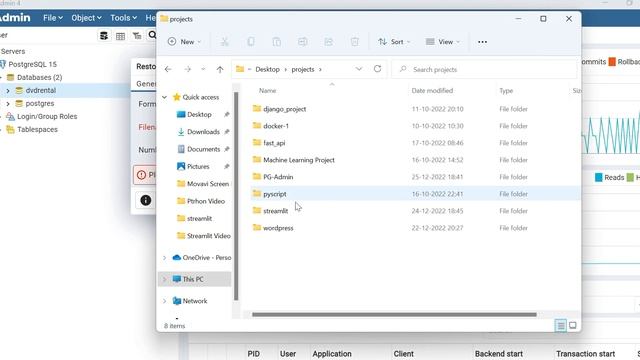This screenshot has height=360, width=640.
Task: Open address bar history dropdown
Action: [359, 69]
